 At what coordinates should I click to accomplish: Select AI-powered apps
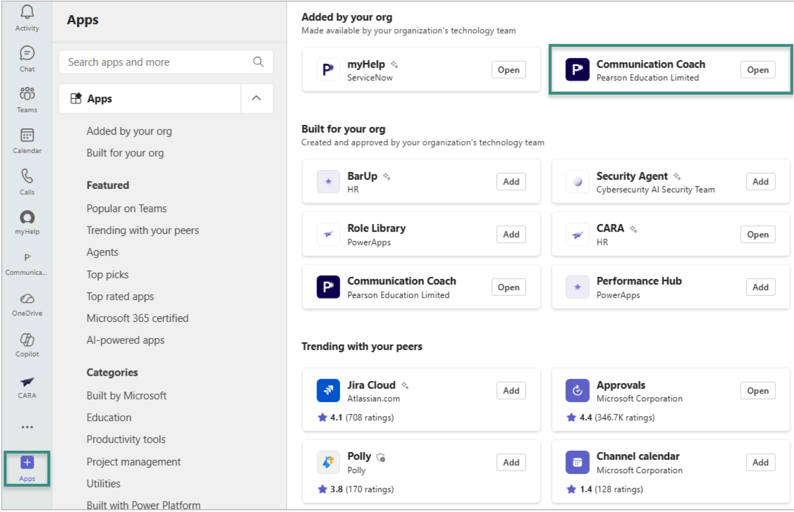pos(126,340)
